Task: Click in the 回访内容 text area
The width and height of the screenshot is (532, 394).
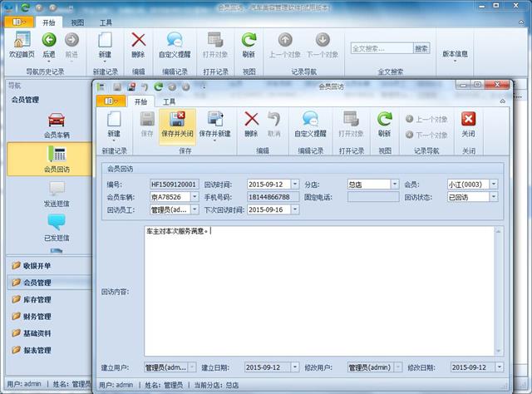Action: click(319, 291)
